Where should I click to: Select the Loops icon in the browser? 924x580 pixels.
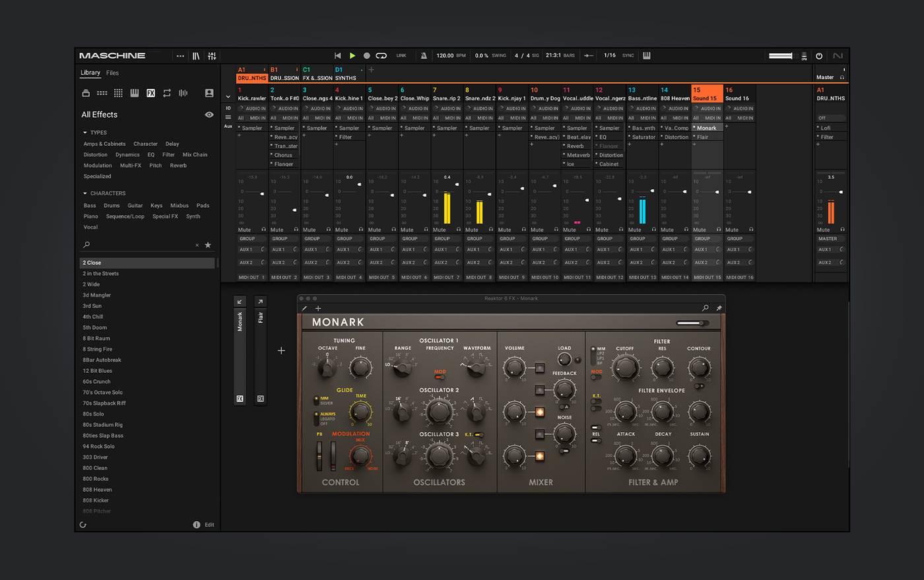point(167,93)
